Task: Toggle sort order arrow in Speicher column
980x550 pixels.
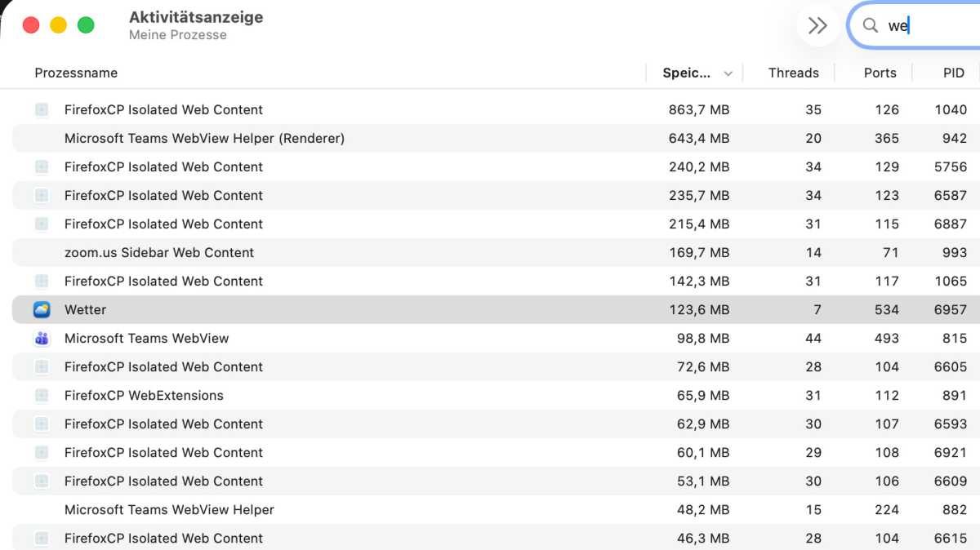Action: [x=728, y=73]
